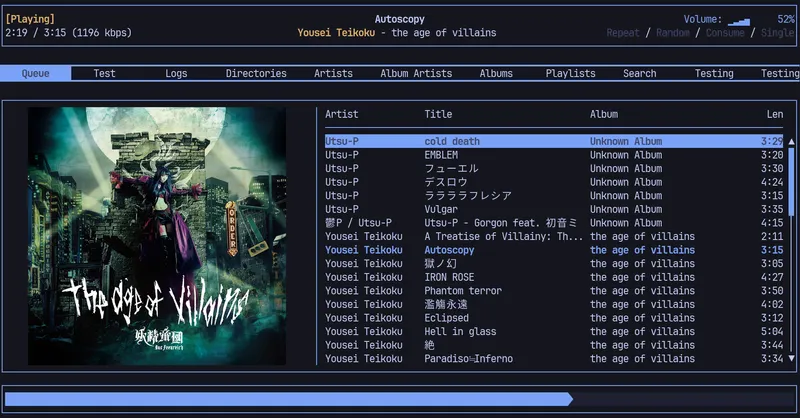Select the song 'デスロウ'
This screenshot has height=418, width=800.
554,182
